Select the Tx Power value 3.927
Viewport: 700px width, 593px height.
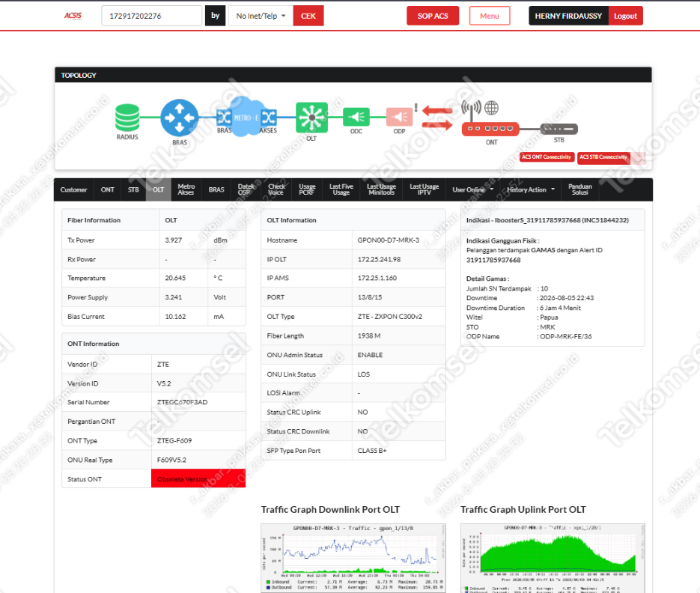click(173, 240)
